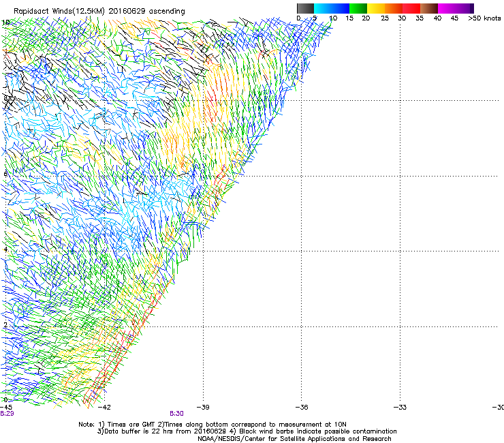Click the plot title 'Rapidscat Winds(12.5KM) 20160629 ascending'

click(99, 12)
